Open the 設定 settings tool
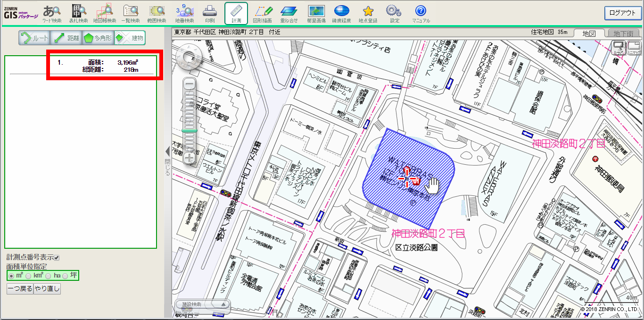Image resolution: width=644 pixels, height=320 pixels. point(393,13)
